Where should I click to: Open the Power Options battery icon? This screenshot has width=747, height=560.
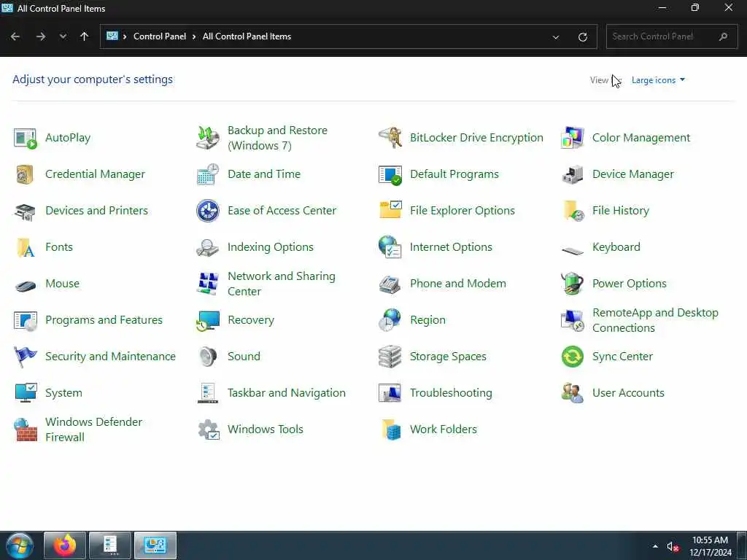[572, 284]
